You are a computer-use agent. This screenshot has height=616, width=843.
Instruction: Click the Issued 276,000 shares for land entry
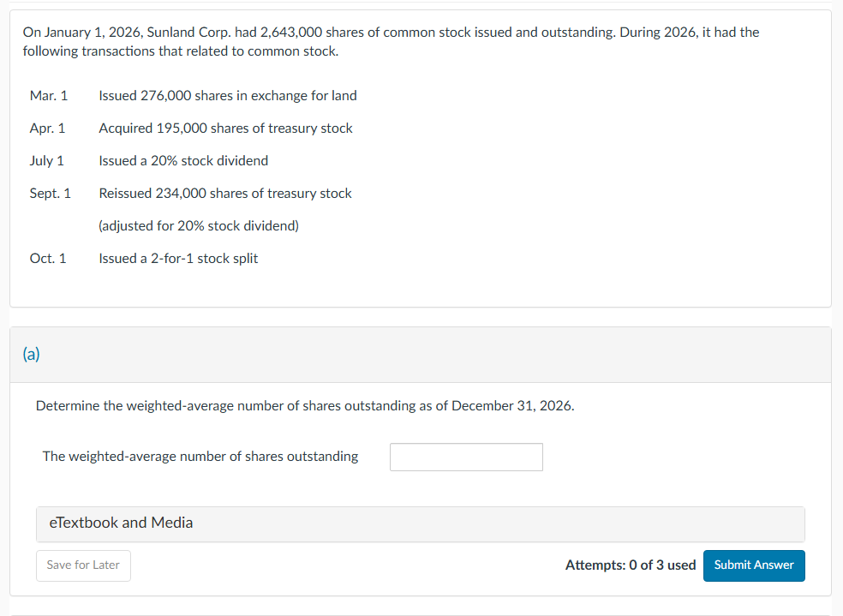pyautogui.click(x=228, y=96)
